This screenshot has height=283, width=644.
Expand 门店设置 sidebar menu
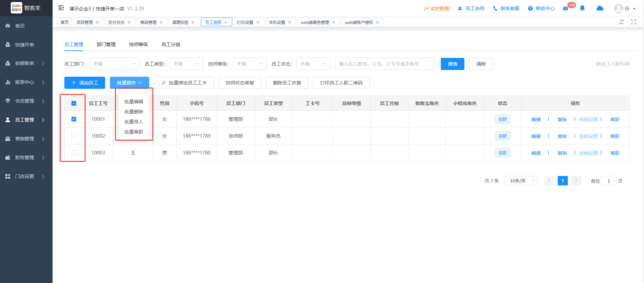26,176
